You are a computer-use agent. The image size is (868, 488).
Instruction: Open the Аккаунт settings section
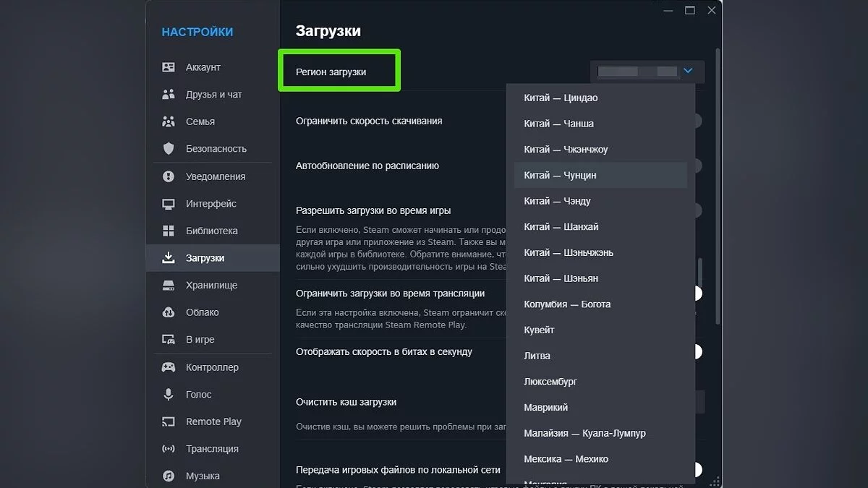[x=213, y=67]
